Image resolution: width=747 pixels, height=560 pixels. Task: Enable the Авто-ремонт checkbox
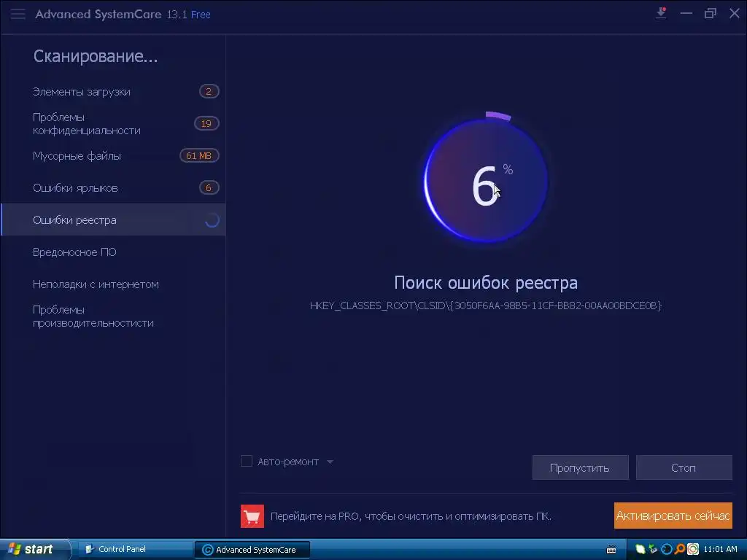(x=247, y=461)
